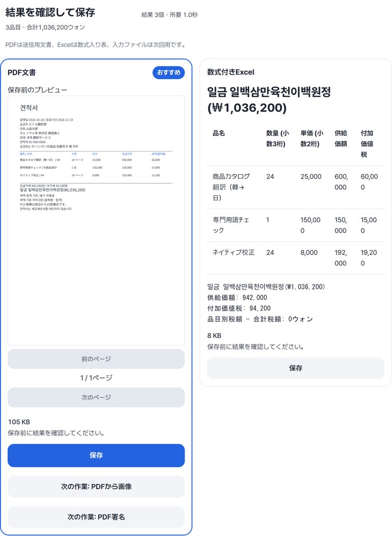This screenshot has width=392, height=536.
Task: Click the 専門用語チェック item name cell
Action: [231, 225]
